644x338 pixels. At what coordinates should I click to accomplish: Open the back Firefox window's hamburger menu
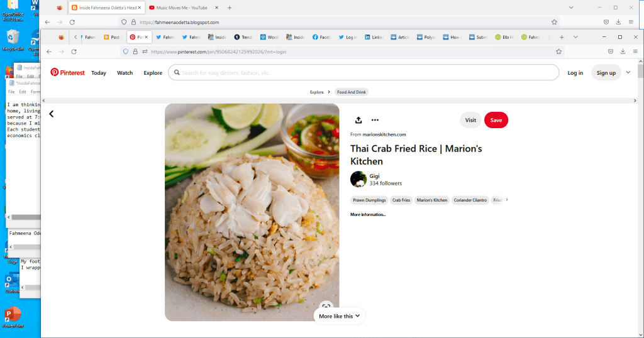(631, 22)
